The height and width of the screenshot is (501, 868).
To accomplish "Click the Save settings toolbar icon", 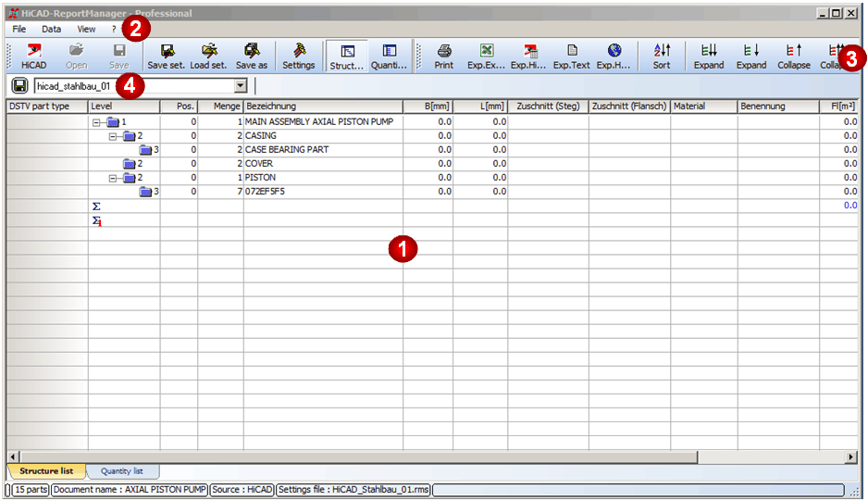I will click(x=166, y=56).
